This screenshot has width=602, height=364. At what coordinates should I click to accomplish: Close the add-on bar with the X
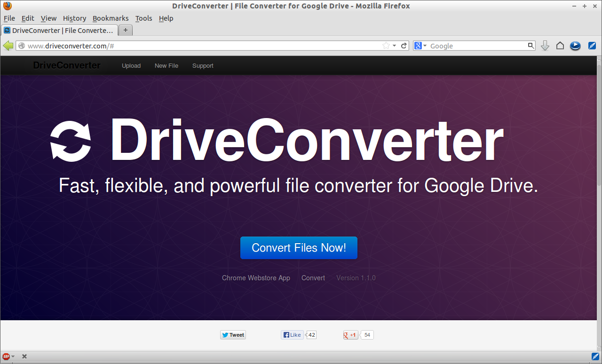24,356
